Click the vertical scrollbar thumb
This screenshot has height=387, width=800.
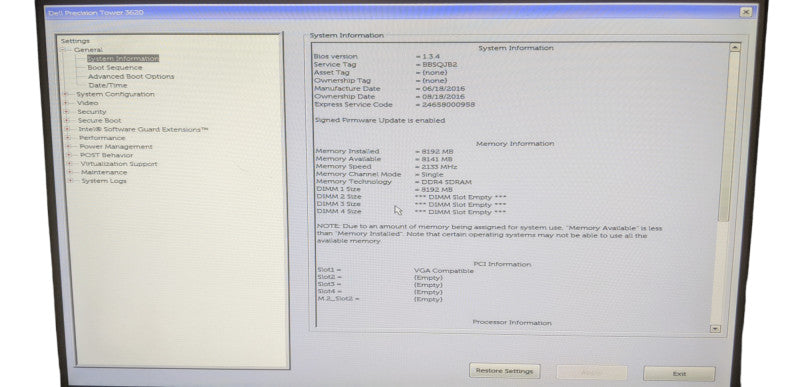pyautogui.click(x=728, y=137)
